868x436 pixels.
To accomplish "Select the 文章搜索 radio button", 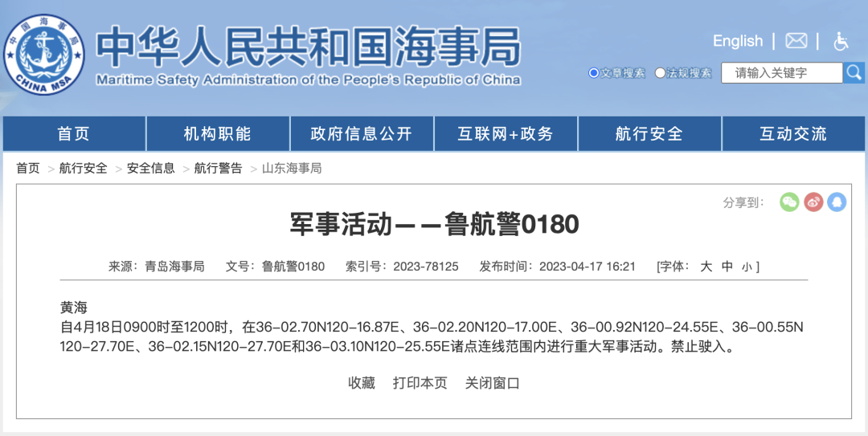I will (594, 73).
